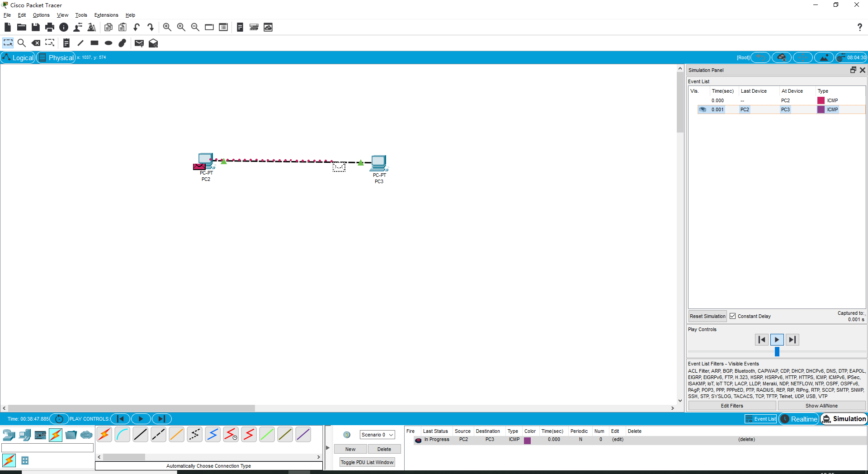Click Reset Simulation button
Viewport: 868px width, 474px height.
[x=708, y=316]
